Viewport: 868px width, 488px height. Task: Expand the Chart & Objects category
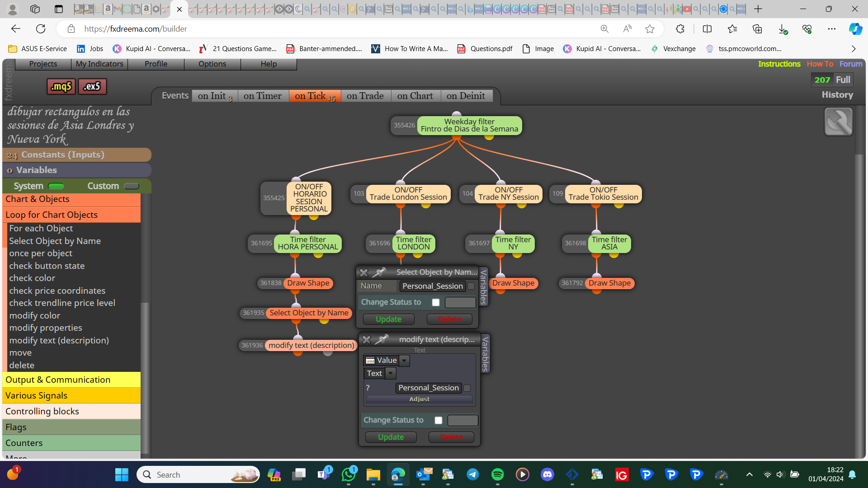(71, 199)
